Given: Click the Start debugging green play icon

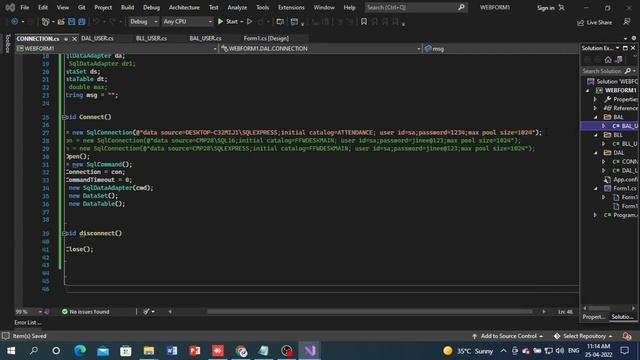Looking at the screenshot, I should [x=220, y=22].
